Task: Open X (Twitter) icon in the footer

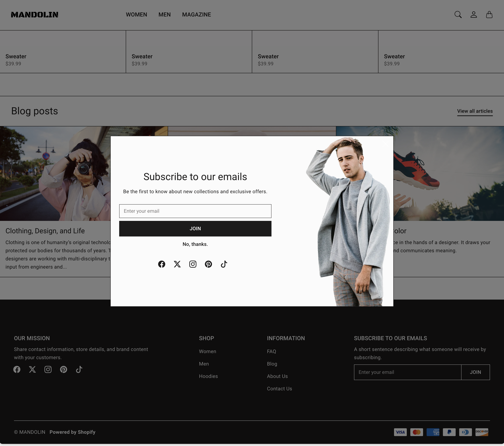Action: tap(32, 369)
